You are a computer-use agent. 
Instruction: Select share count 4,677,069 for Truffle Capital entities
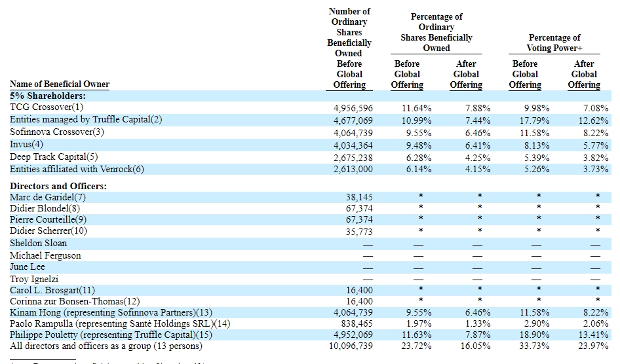(353, 120)
